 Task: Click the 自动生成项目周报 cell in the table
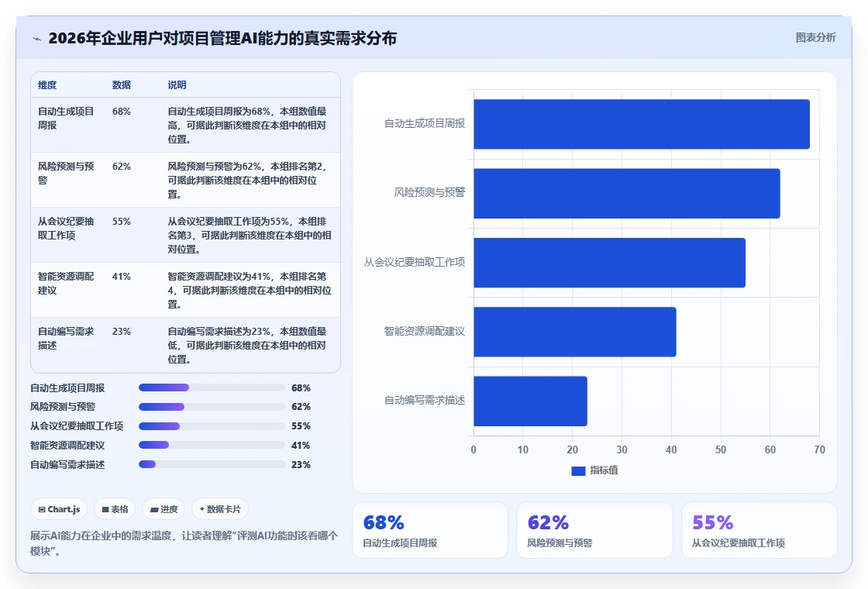click(66, 118)
